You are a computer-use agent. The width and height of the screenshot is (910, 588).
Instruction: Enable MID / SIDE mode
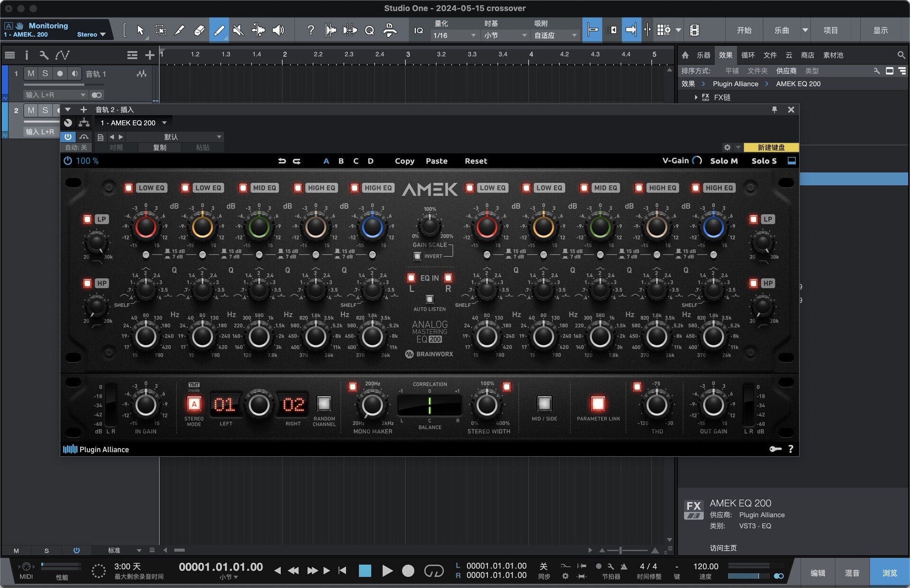(544, 404)
